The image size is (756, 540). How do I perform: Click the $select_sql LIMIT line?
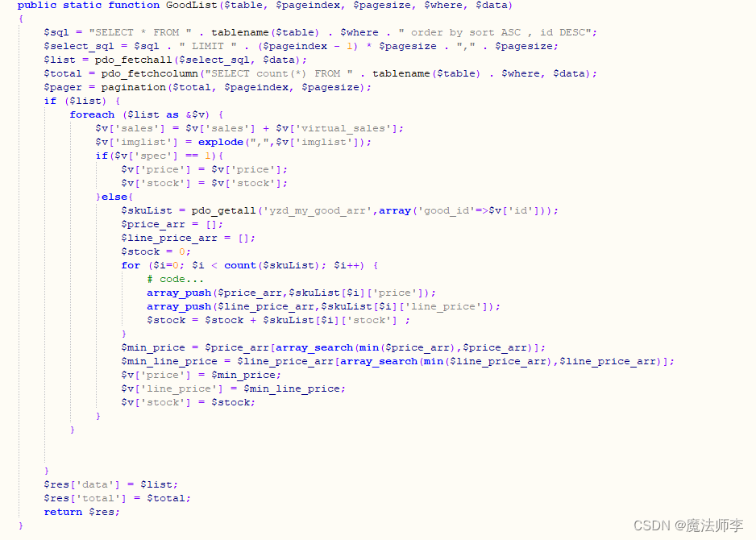tap(301, 46)
